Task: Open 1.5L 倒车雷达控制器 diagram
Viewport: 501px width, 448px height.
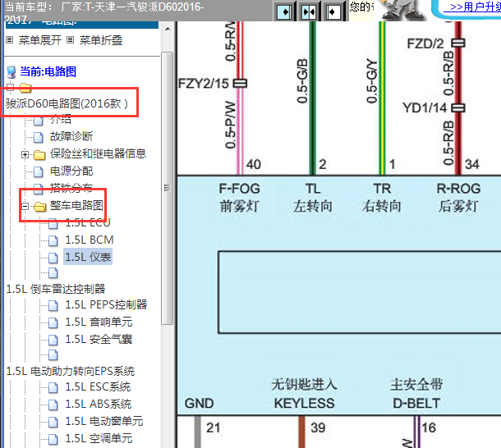Action: pyautogui.click(x=56, y=289)
